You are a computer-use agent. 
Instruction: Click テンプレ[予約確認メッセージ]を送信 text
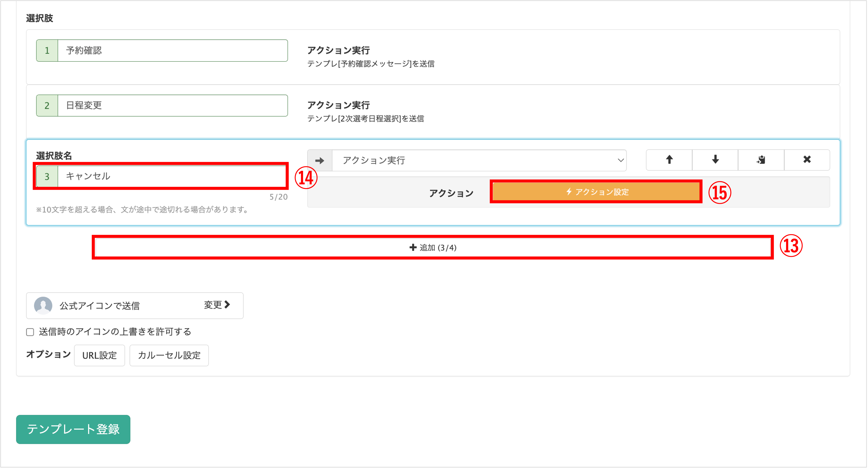click(371, 64)
